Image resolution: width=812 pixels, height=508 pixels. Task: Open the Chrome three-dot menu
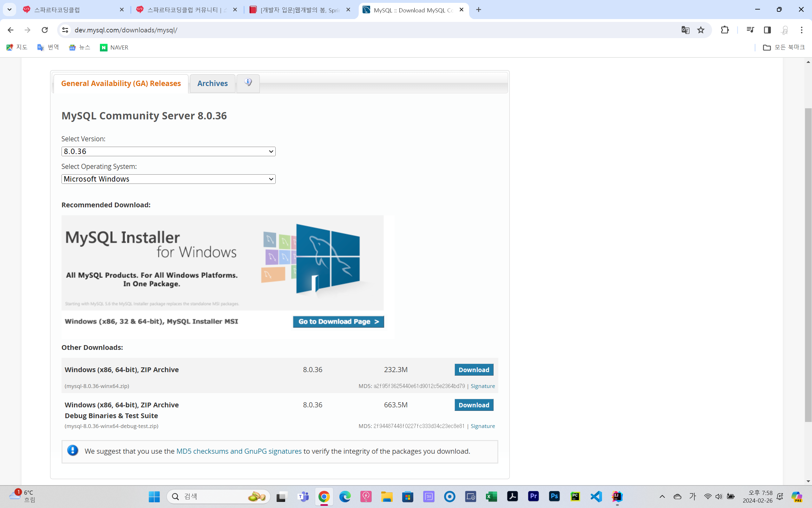(802, 30)
